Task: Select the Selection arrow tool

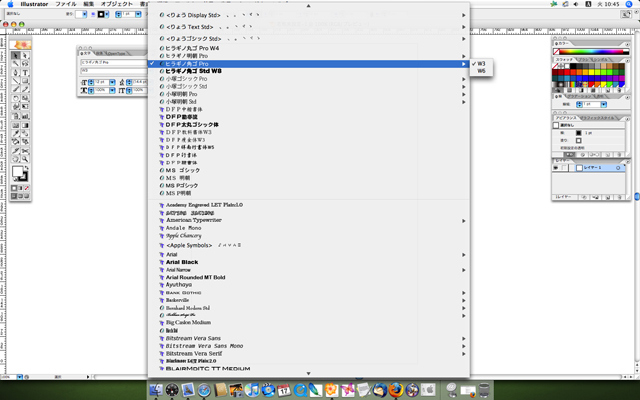Action: click(16, 56)
